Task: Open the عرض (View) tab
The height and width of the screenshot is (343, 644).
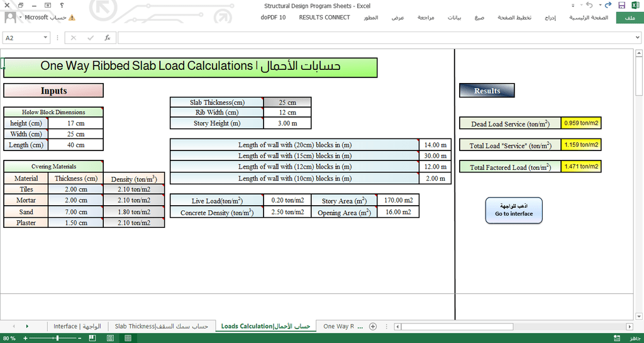Action: (x=397, y=18)
